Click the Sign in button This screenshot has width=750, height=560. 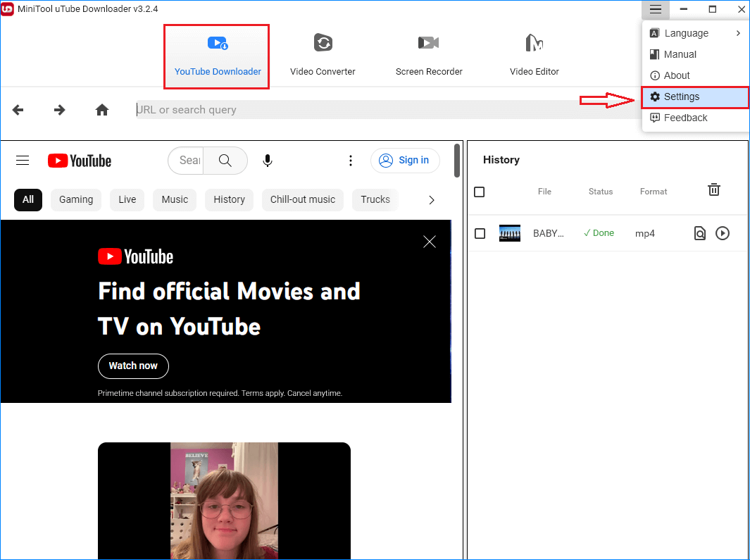pos(405,161)
